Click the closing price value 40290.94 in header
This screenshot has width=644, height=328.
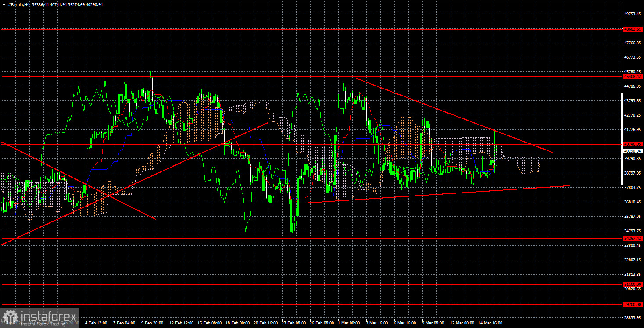(94, 4)
